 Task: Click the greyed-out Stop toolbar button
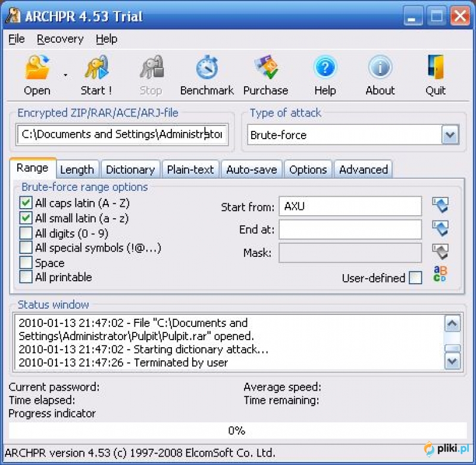(x=151, y=76)
